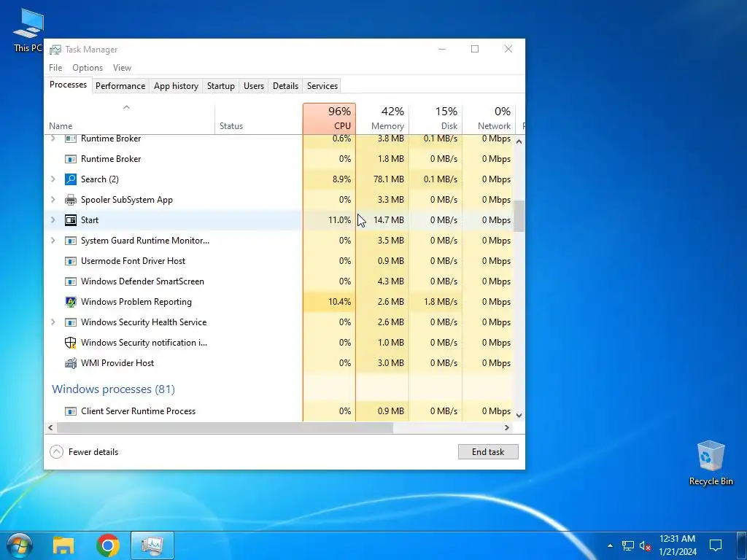Click the Windows Security Health Service icon
This screenshot has height=560, width=747.
(71, 322)
